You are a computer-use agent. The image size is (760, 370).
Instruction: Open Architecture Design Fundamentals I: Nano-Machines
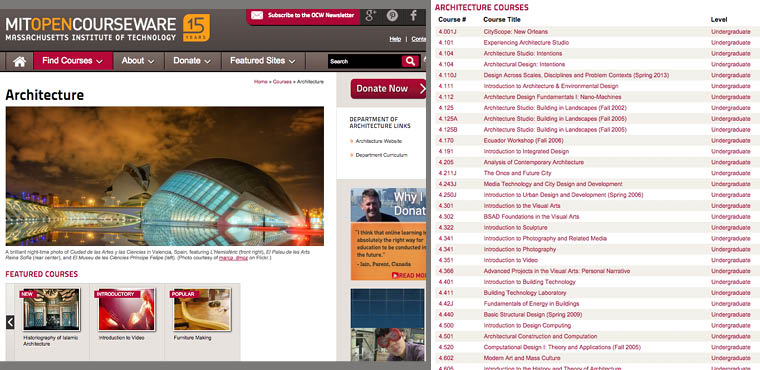553,97
